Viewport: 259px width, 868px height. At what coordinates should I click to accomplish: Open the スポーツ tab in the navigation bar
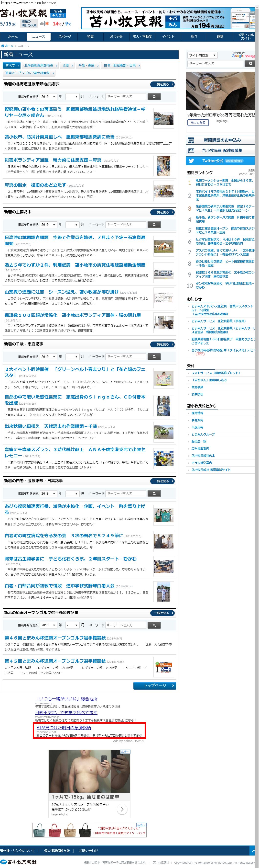click(65, 36)
